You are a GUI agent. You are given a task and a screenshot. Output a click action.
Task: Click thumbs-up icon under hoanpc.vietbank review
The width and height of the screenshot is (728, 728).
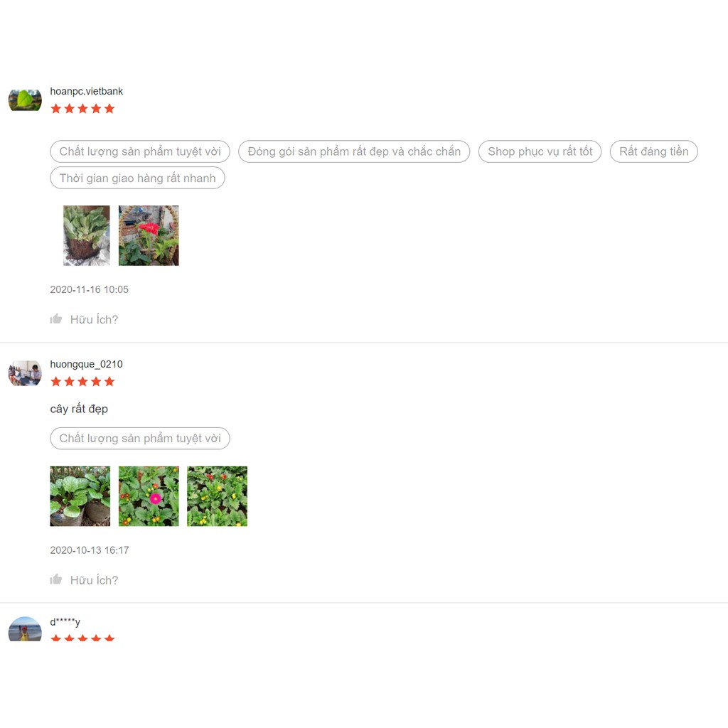(55, 319)
